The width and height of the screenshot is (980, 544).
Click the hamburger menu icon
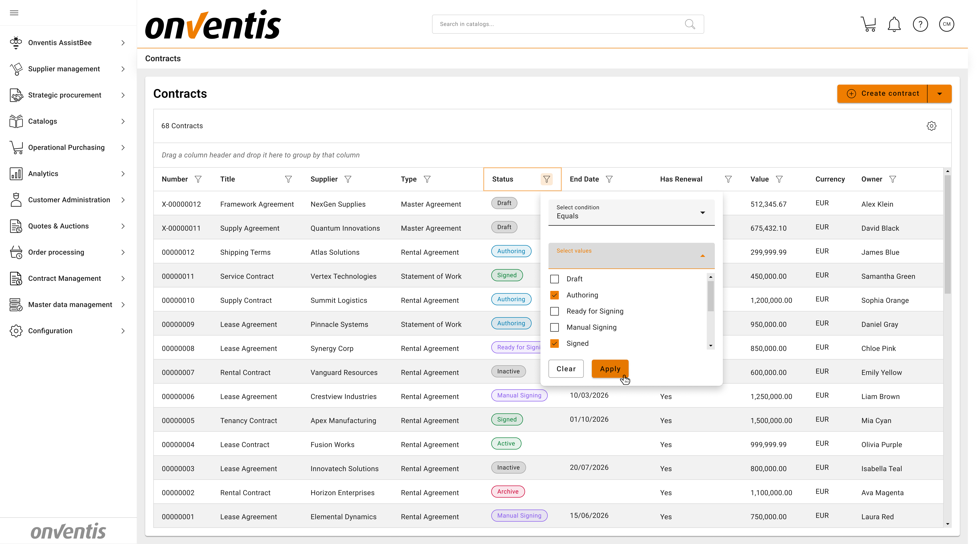coord(14,13)
